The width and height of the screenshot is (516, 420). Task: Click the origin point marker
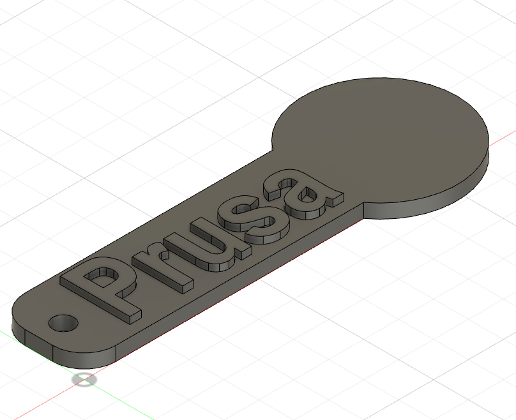pyautogui.click(x=84, y=380)
